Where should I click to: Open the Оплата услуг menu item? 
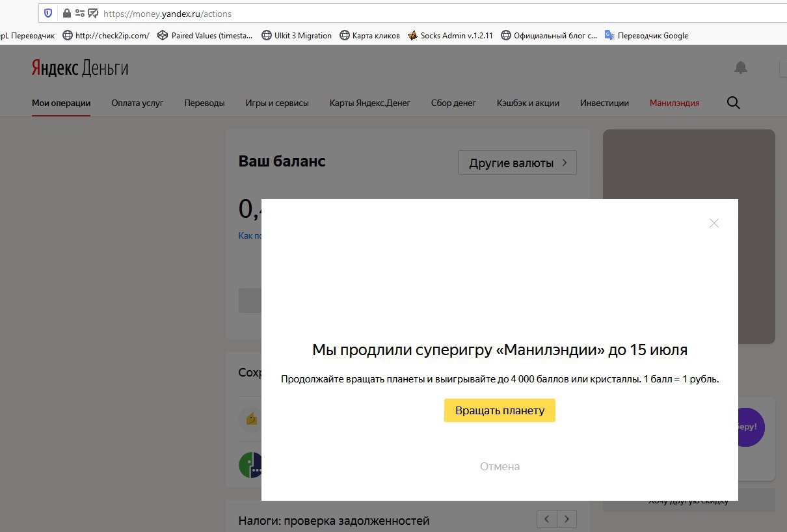(137, 103)
